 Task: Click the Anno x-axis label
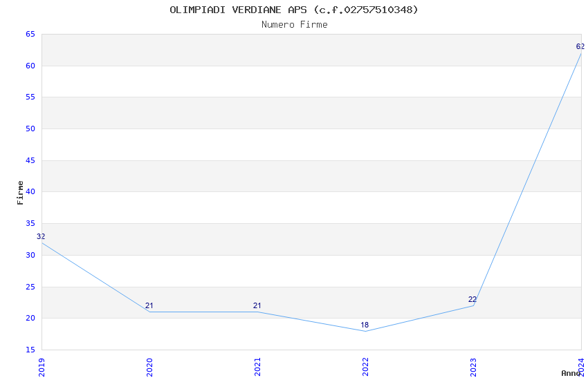[571, 373]
